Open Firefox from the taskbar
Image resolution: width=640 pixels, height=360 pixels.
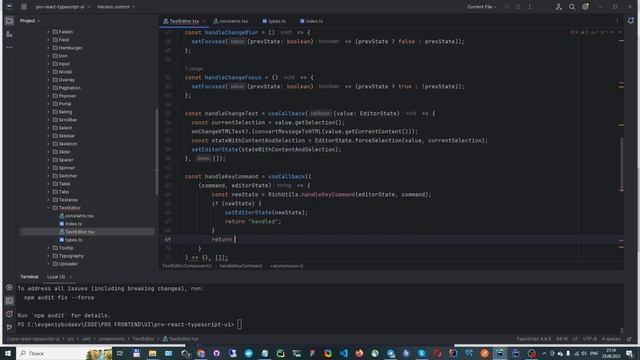pos(359,353)
